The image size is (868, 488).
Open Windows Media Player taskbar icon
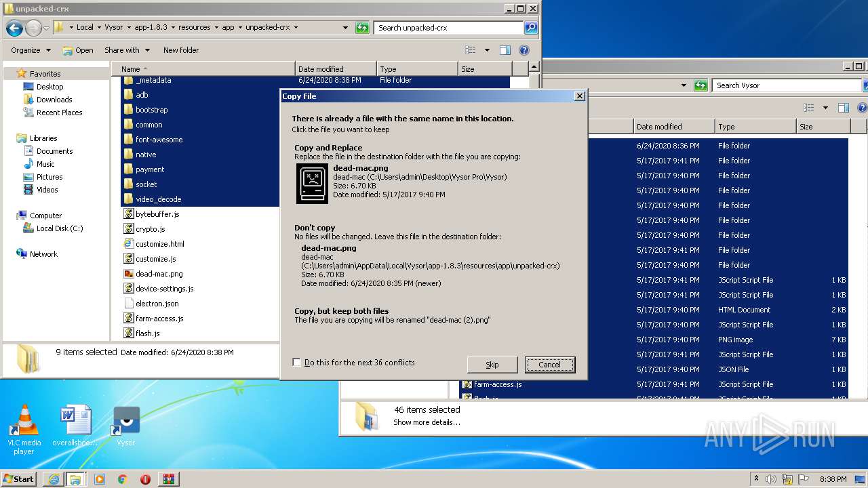click(x=100, y=479)
